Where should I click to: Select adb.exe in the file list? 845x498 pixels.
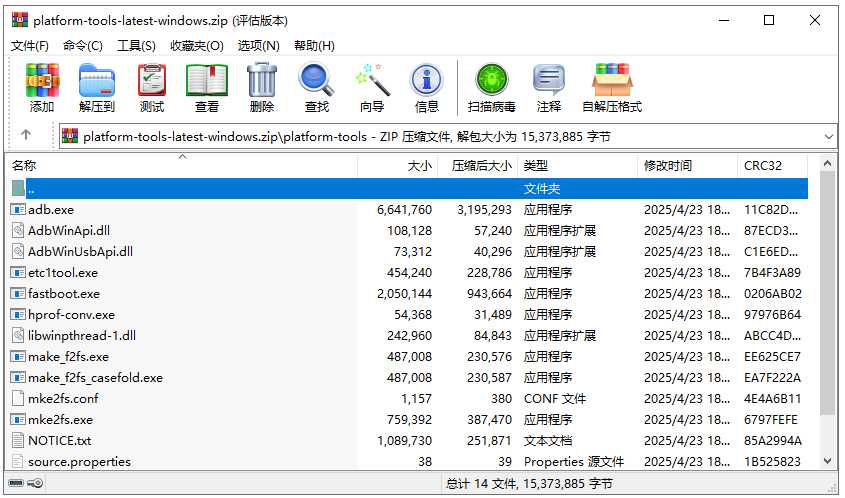pos(51,210)
